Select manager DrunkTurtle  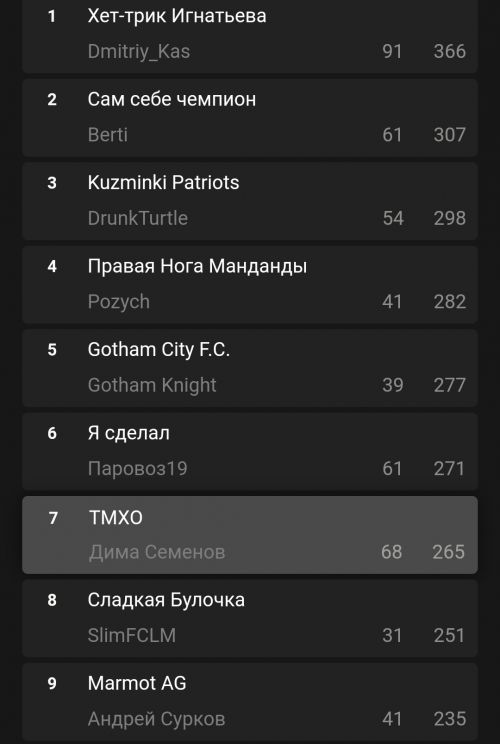pyautogui.click(x=138, y=218)
